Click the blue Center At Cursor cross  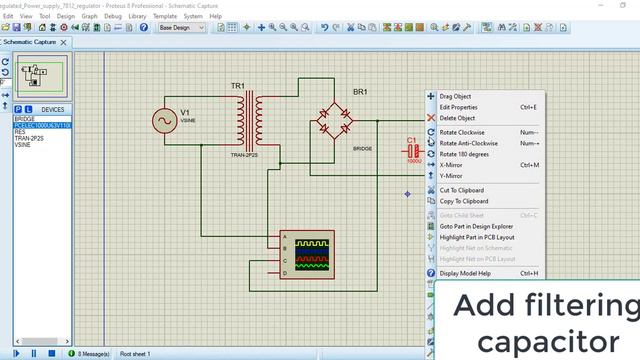click(261, 27)
